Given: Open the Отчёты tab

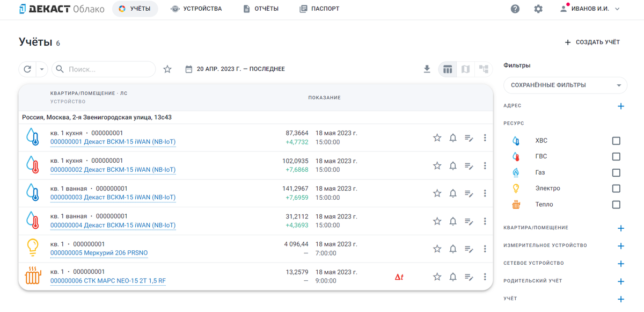Looking at the screenshot, I should (x=261, y=9).
